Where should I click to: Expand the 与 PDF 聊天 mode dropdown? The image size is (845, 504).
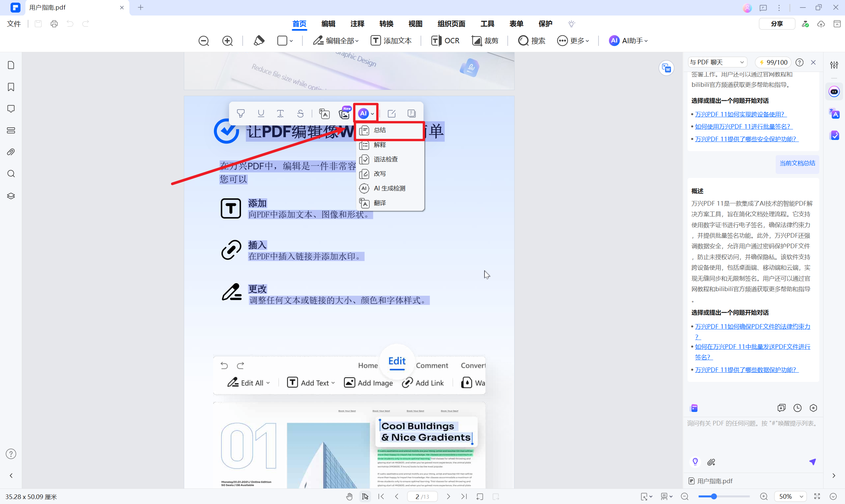717,62
